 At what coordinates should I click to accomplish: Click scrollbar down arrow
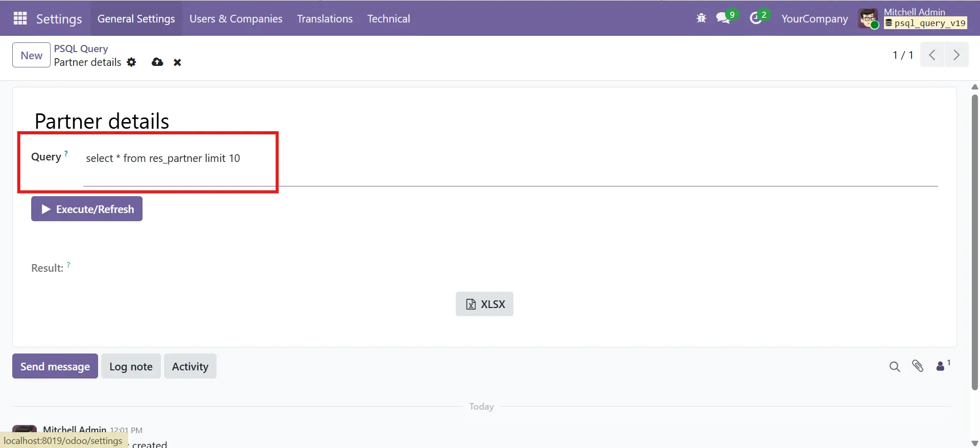click(975, 443)
